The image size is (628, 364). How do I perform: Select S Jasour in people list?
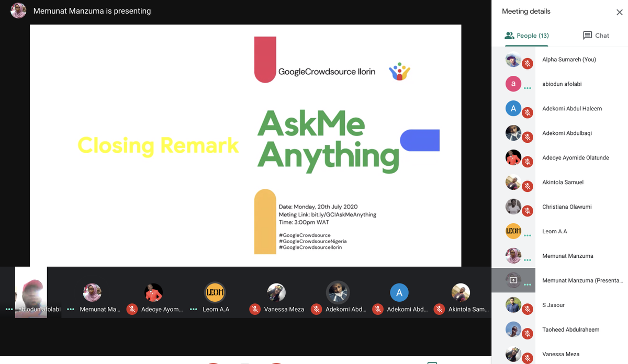pyautogui.click(x=553, y=305)
